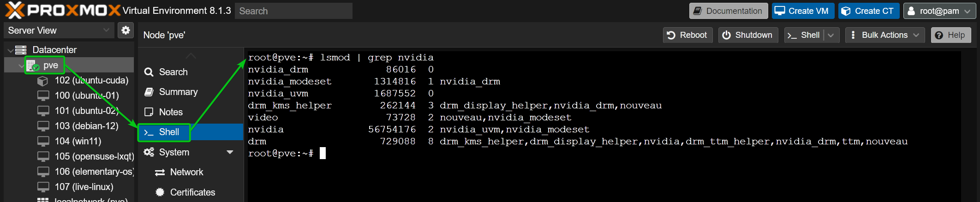
Task: Click the Shutdown button
Action: 748,35
